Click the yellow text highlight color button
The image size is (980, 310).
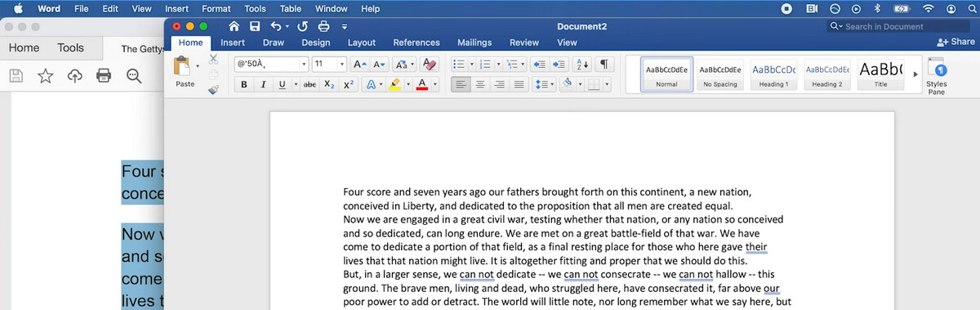coord(394,84)
